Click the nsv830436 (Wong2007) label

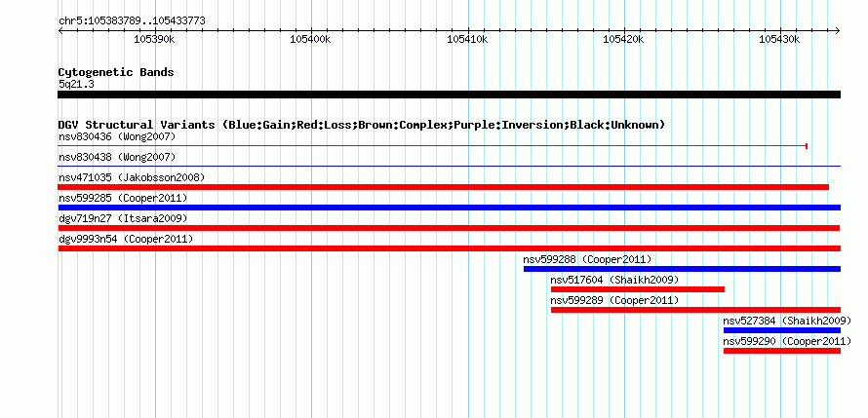pyautogui.click(x=117, y=136)
